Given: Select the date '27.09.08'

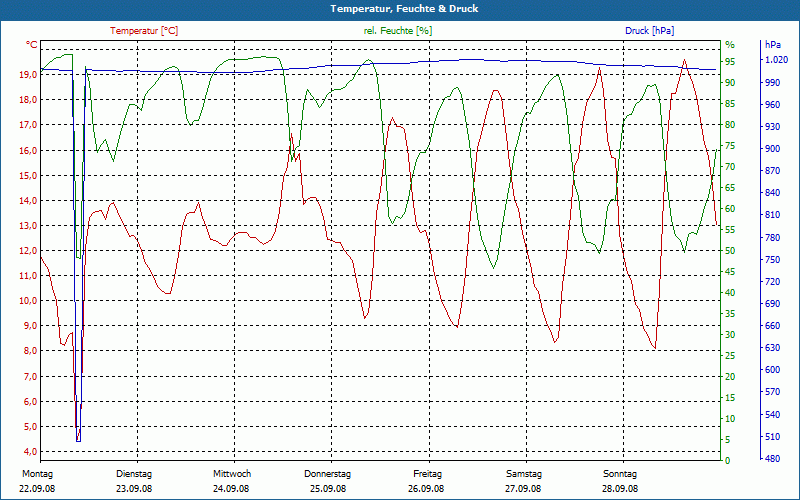Looking at the screenshot, I should pos(523,489).
